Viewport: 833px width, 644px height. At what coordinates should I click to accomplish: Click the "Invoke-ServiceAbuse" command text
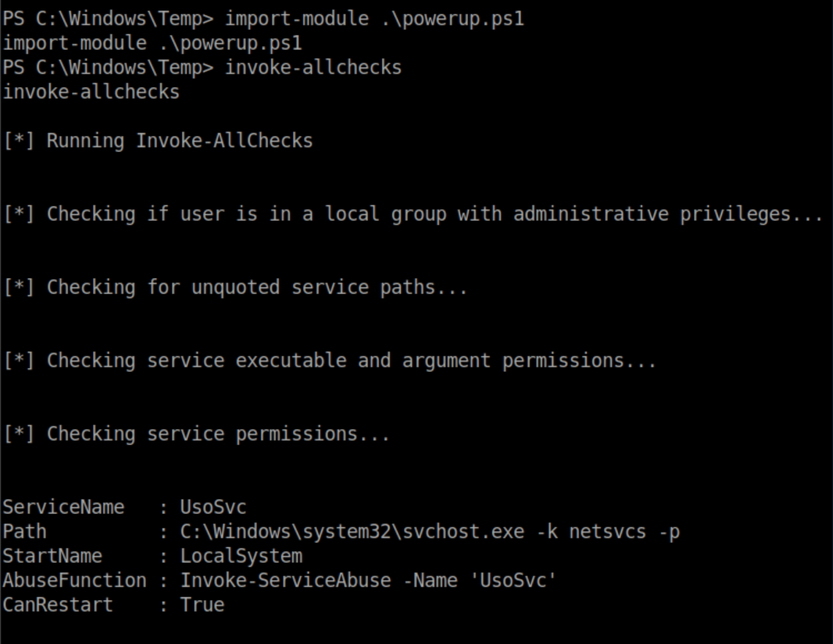(x=285, y=580)
